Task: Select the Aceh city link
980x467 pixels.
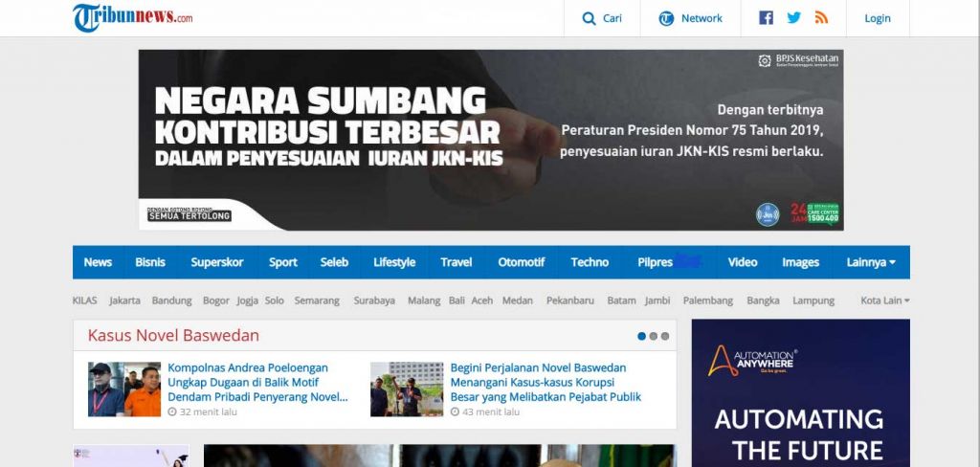Action: (482, 300)
